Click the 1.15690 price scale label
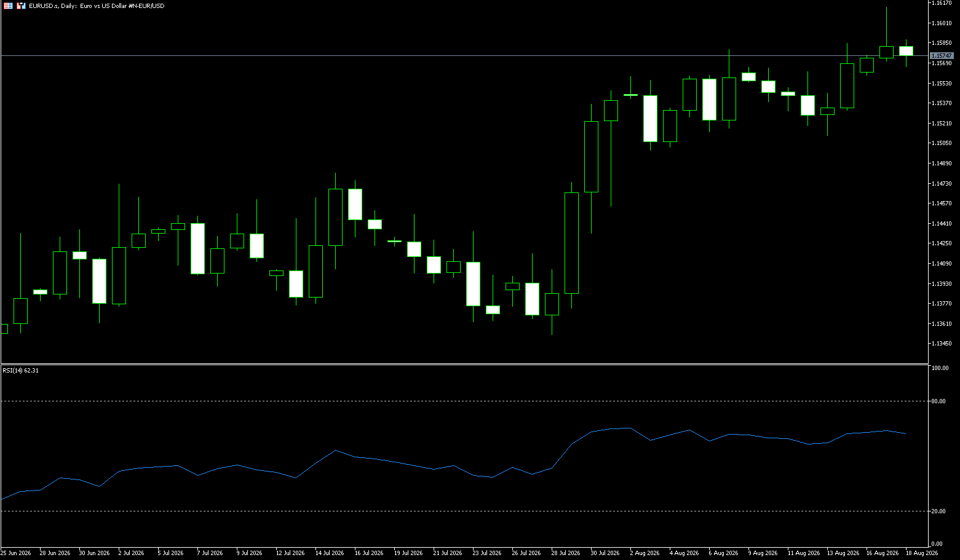Screen dimensions: 960x560 (942, 63)
